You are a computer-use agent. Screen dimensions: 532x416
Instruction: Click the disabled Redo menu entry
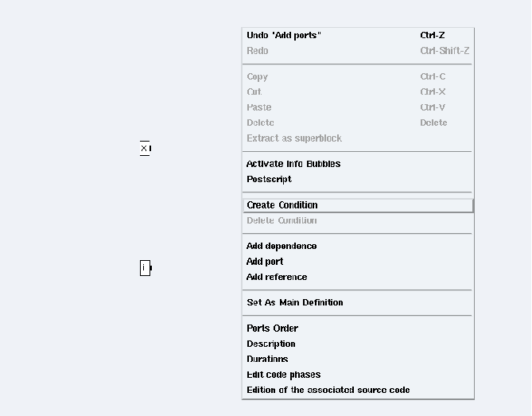[358, 51]
